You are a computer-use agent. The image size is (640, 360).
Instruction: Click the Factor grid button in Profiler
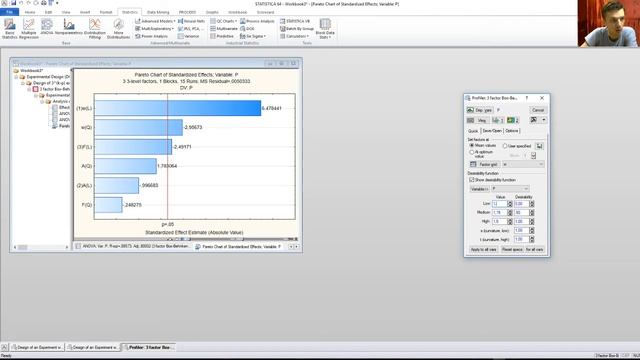(484, 164)
